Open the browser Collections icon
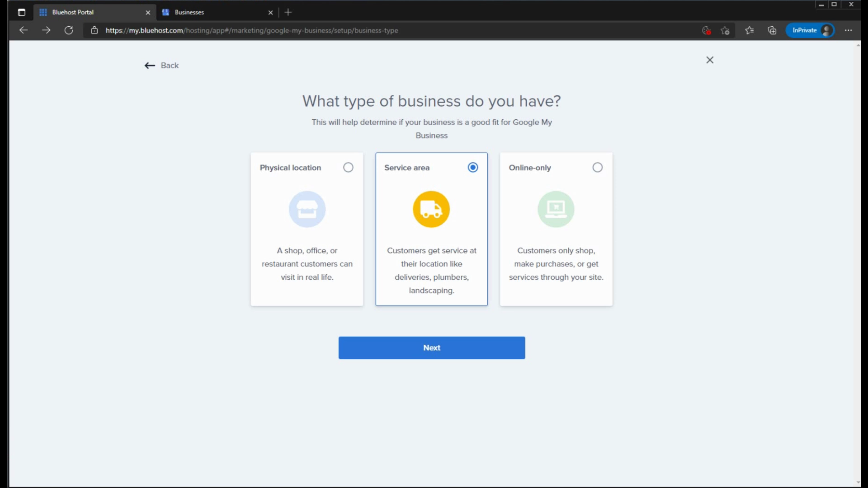Screen dimensions: 868x488 click(x=772, y=30)
